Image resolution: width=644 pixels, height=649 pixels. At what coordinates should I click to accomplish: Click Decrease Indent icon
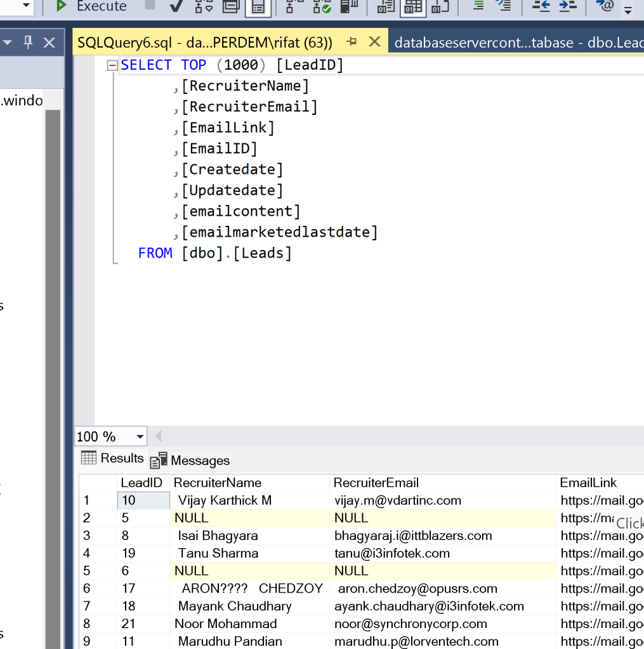click(x=541, y=5)
